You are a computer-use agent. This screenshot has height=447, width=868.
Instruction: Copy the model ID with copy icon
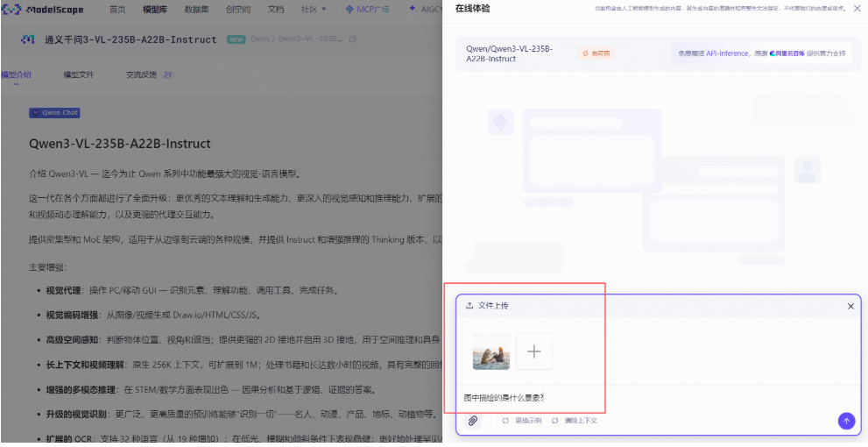click(353, 39)
